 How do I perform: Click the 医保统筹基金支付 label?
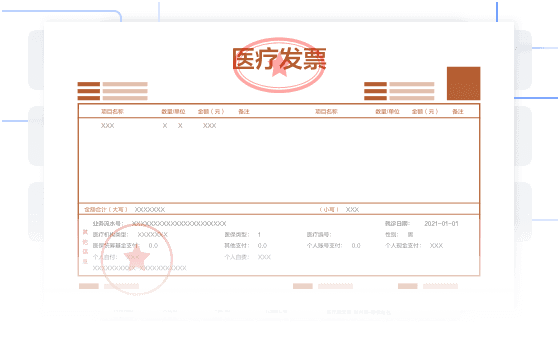pos(115,246)
